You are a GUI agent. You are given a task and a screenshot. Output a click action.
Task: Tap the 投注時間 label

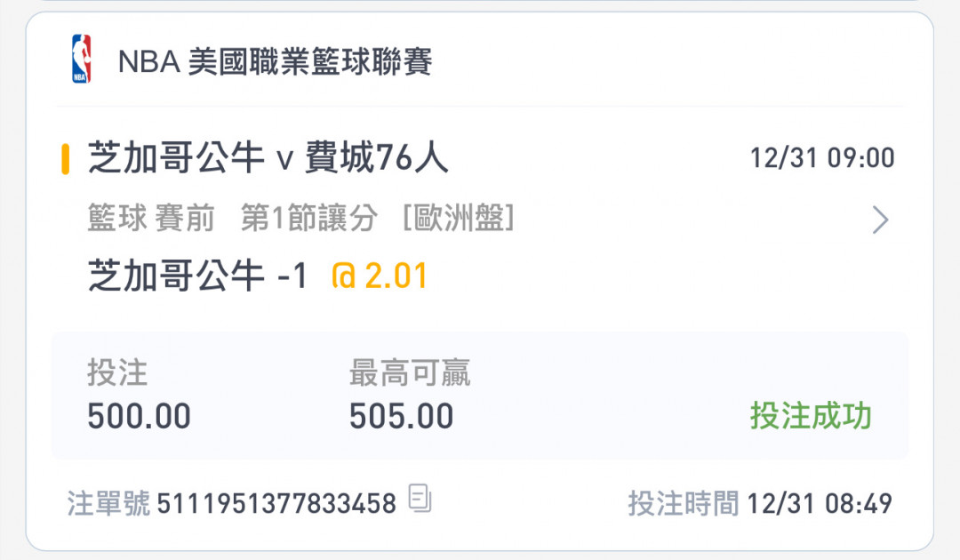point(683,504)
